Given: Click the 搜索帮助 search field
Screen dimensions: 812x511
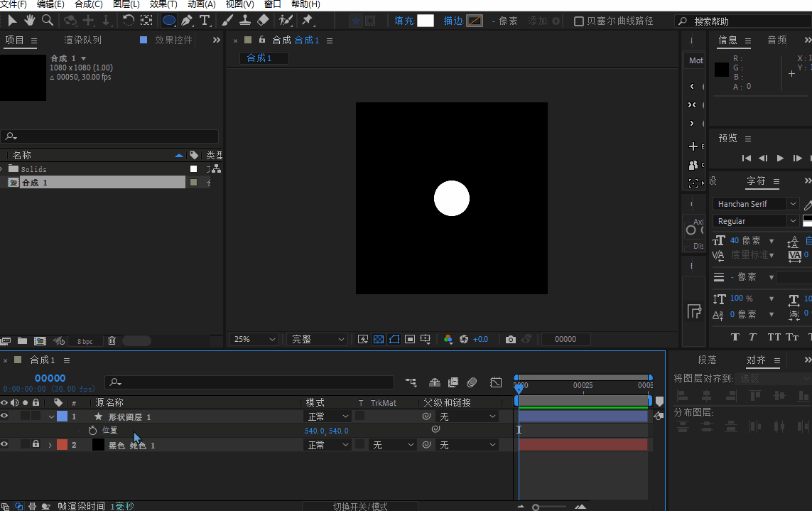Looking at the screenshot, I should click(x=739, y=21).
